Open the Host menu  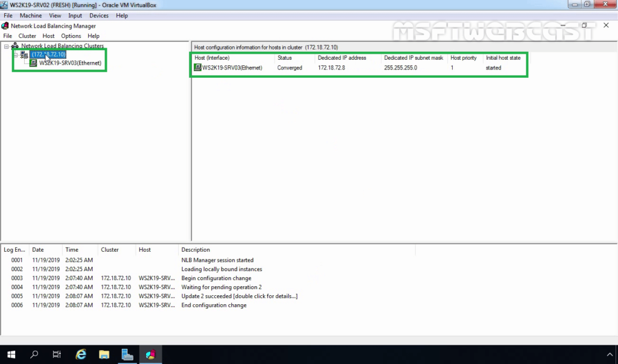pos(48,36)
